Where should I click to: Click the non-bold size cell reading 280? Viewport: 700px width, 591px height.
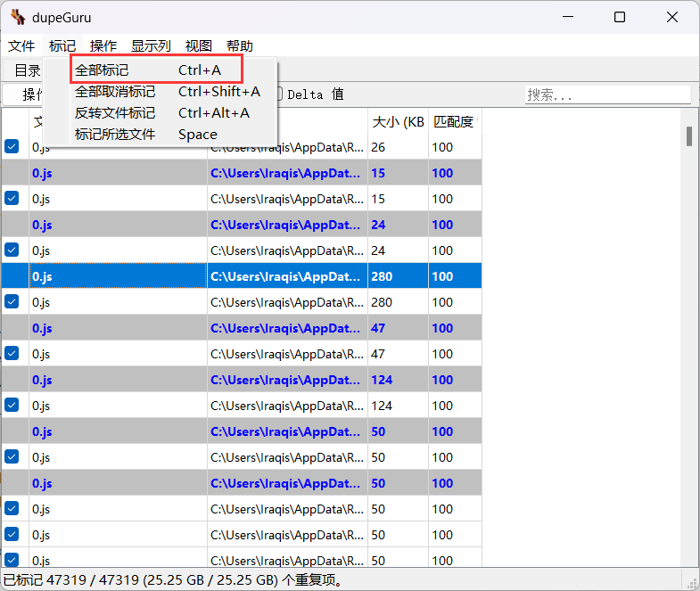coord(398,302)
